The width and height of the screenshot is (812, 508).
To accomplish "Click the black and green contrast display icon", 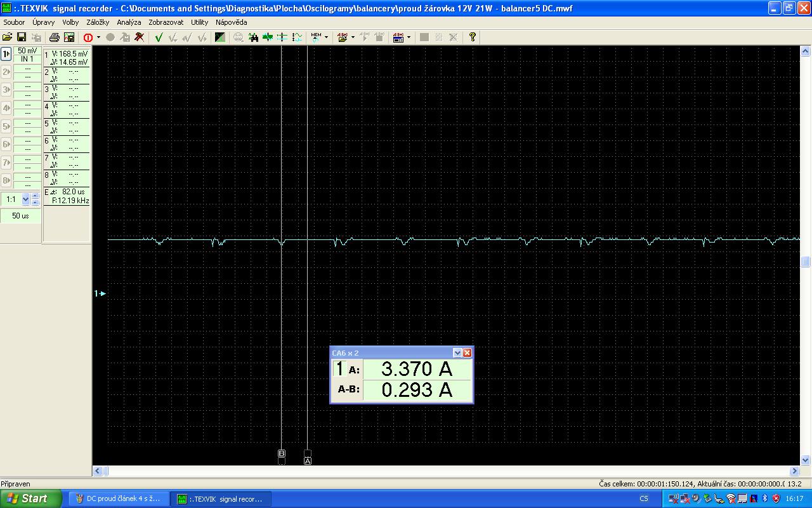I will (219, 37).
